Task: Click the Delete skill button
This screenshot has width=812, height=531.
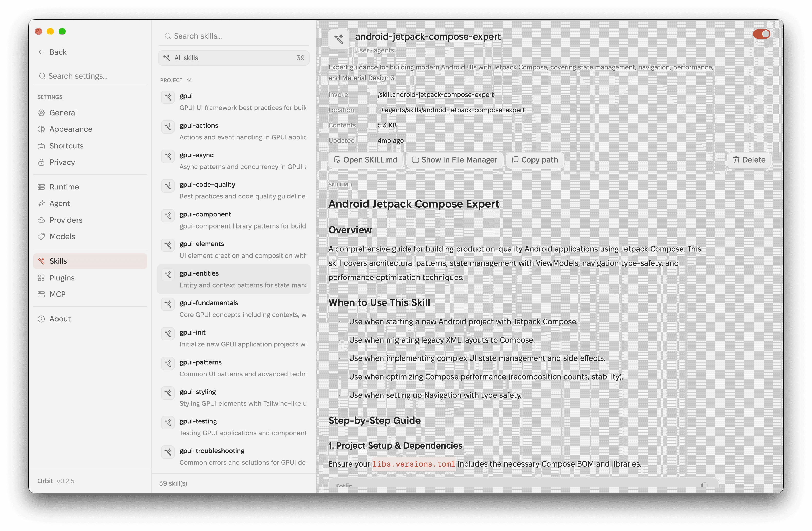Action: 749,160
